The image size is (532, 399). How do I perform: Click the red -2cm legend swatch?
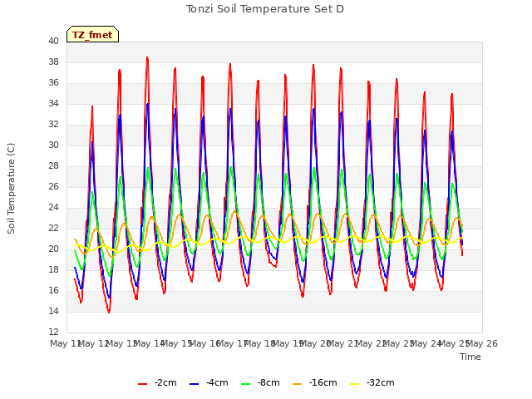[142, 384]
